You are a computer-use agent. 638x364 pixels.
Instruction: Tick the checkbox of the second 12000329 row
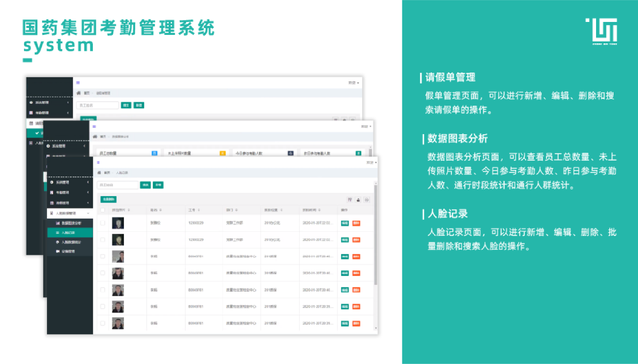click(103, 239)
